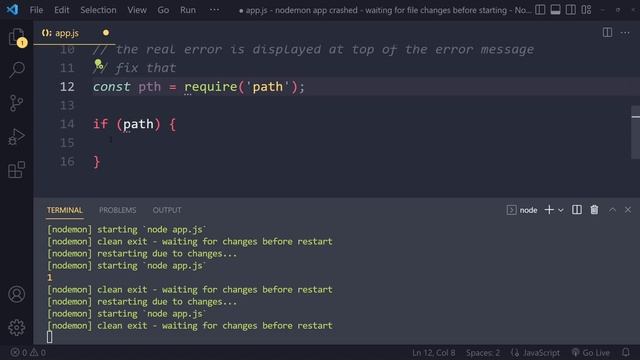The image size is (640, 360).
Task: Click the editor minimap scrollbar
Action: pos(636,132)
